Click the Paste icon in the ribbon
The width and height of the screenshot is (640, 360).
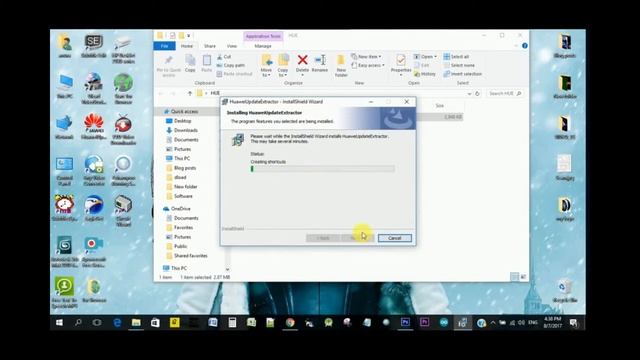[207, 64]
